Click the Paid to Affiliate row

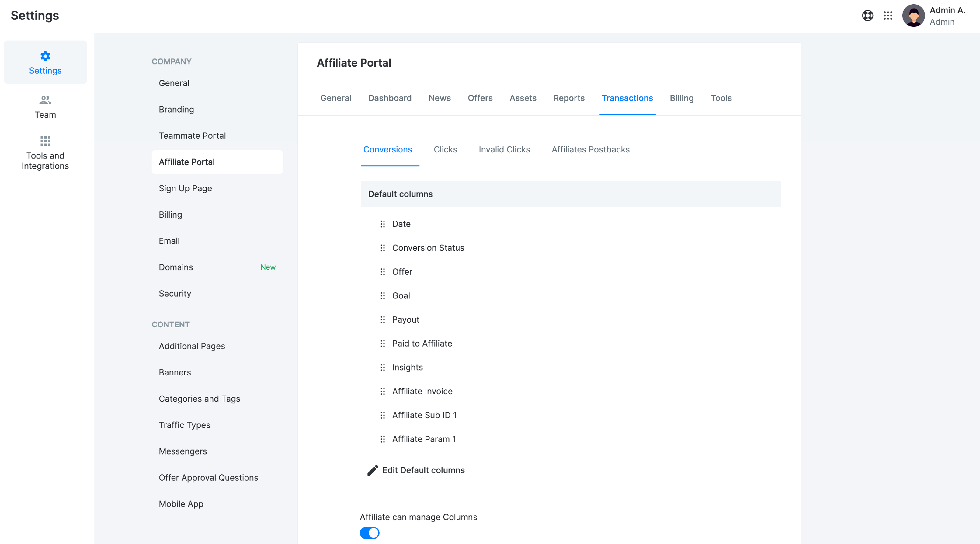[422, 343]
